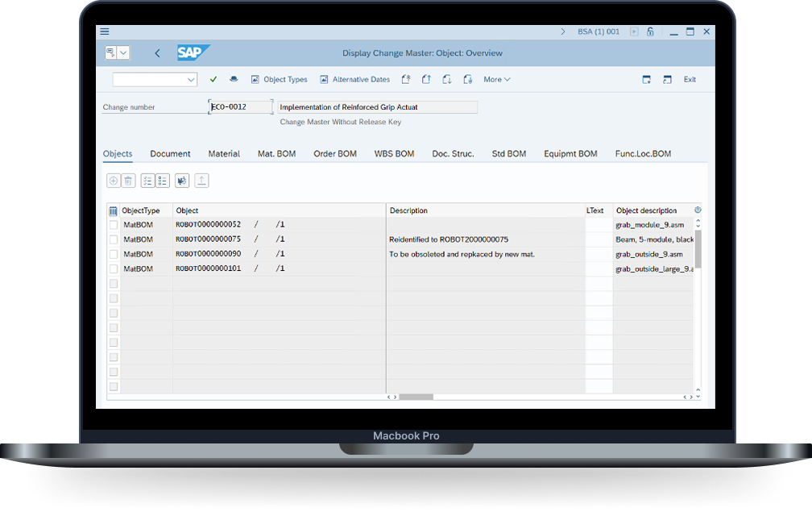812x512 pixels.
Task: Open the Mat. BOM tab
Action: [x=276, y=154]
